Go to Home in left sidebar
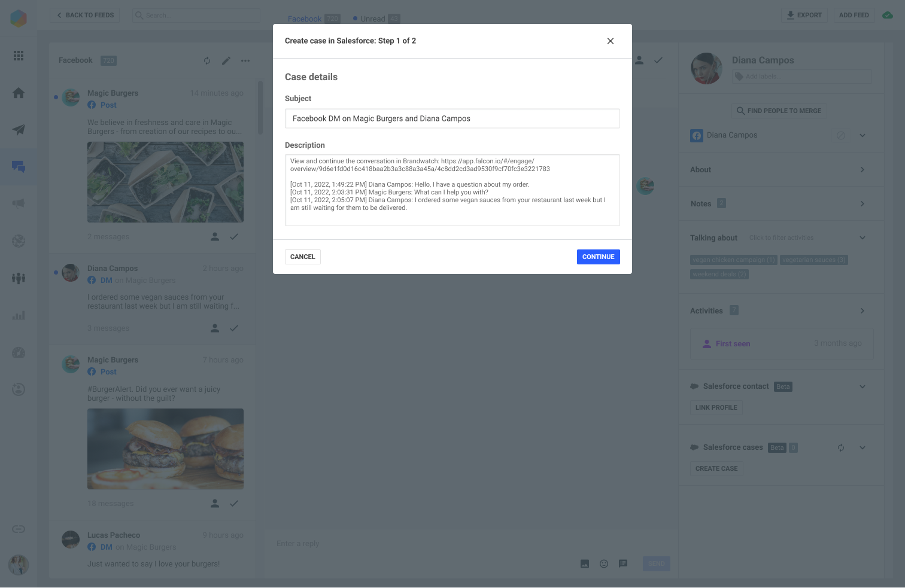The width and height of the screenshot is (905, 588). pyautogui.click(x=19, y=93)
